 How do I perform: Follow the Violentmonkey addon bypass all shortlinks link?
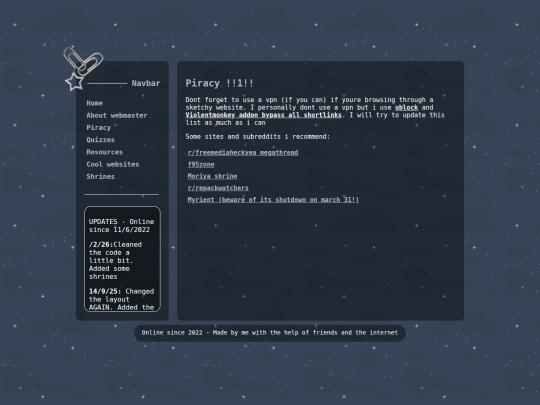(x=263, y=115)
